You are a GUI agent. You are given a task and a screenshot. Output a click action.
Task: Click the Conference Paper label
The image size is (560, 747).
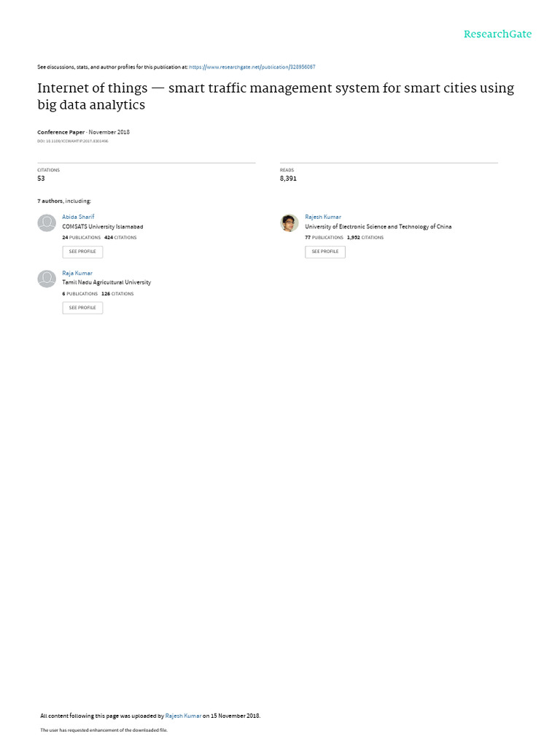click(x=61, y=132)
